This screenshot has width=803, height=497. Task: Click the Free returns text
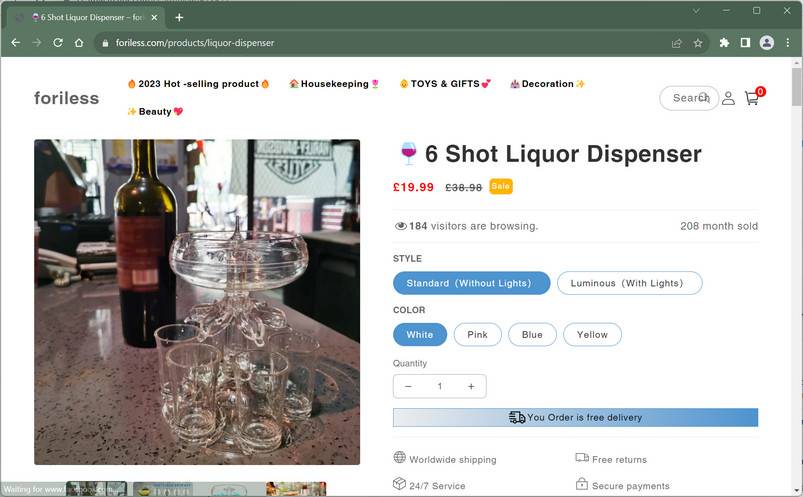point(619,460)
